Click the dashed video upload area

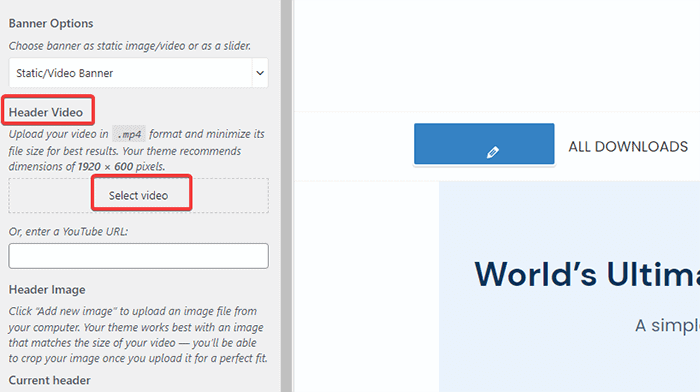click(x=138, y=196)
